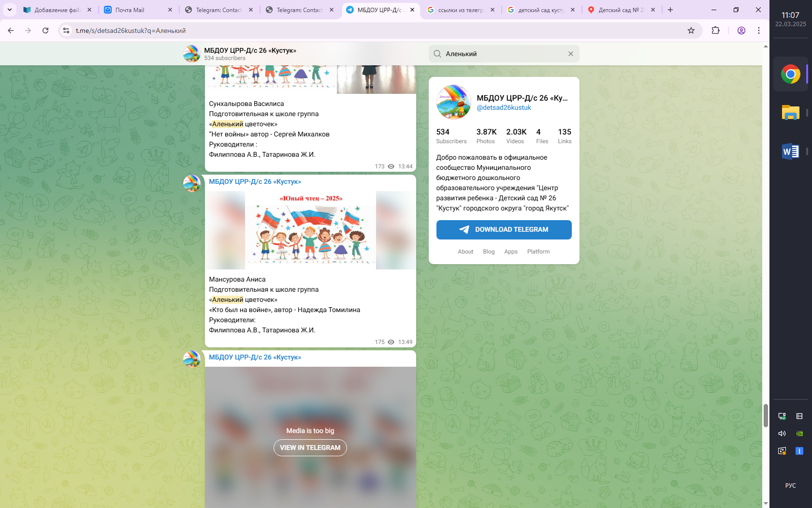The width and height of the screenshot is (812, 508).
Task: Open the «Юный чтец – 2025» post image
Action: pyautogui.click(x=310, y=230)
